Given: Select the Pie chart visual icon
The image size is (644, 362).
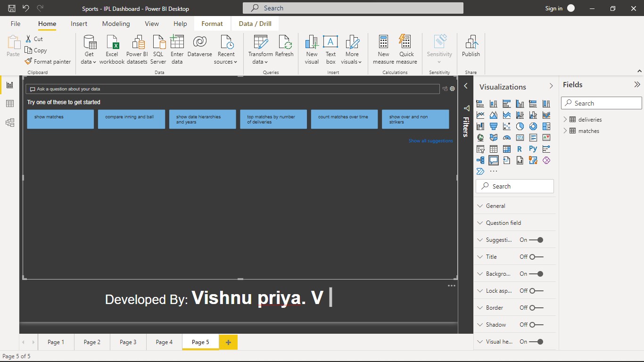Looking at the screenshot, I should tap(520, 126).
